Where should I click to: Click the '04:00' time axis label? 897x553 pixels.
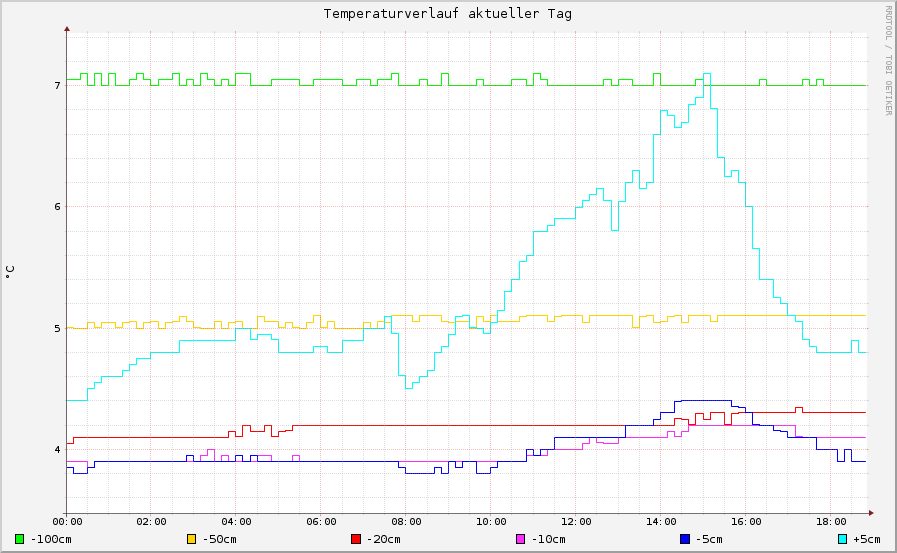point(236,522)
